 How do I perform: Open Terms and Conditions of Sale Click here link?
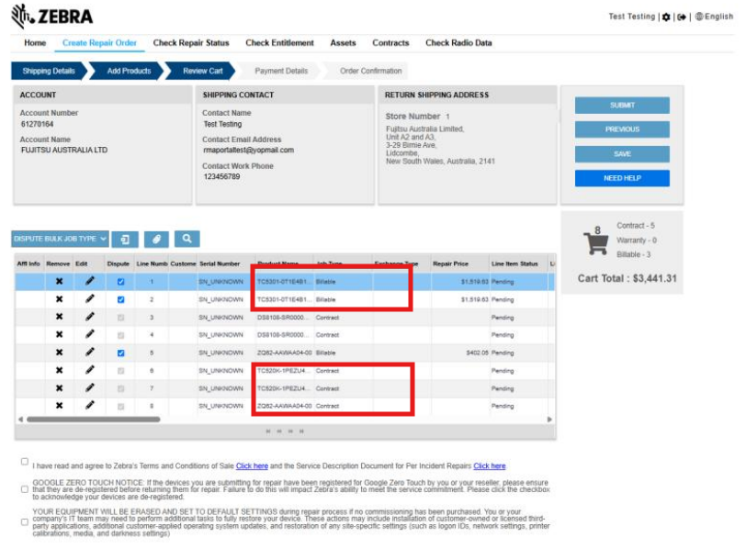[x=252, y=465]
